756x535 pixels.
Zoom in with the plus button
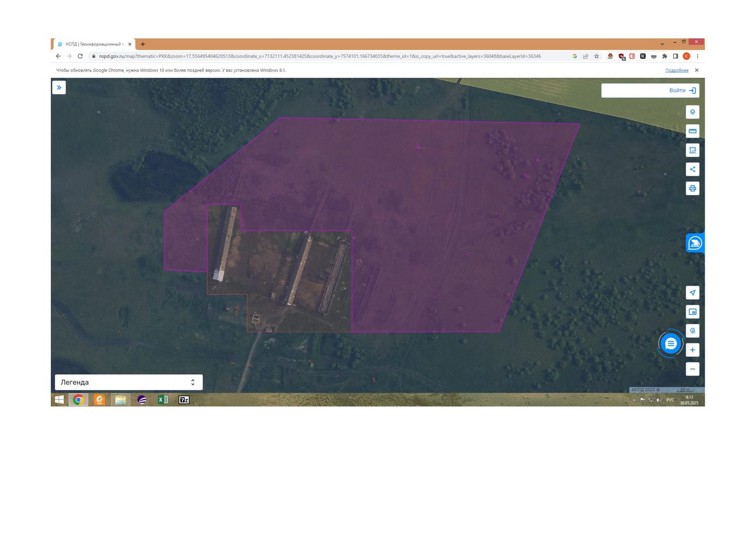(692, 350)
